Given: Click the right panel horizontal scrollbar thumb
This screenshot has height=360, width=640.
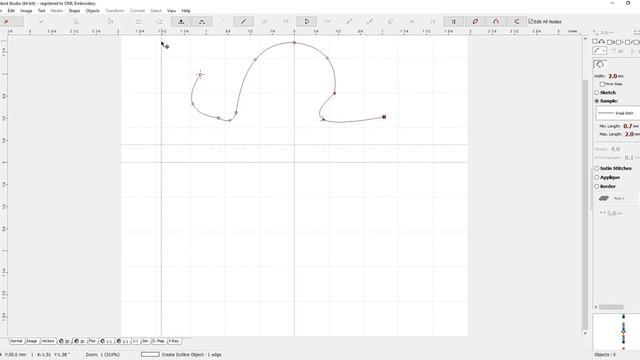Looking at the screenshot, I should click(611, 307).
